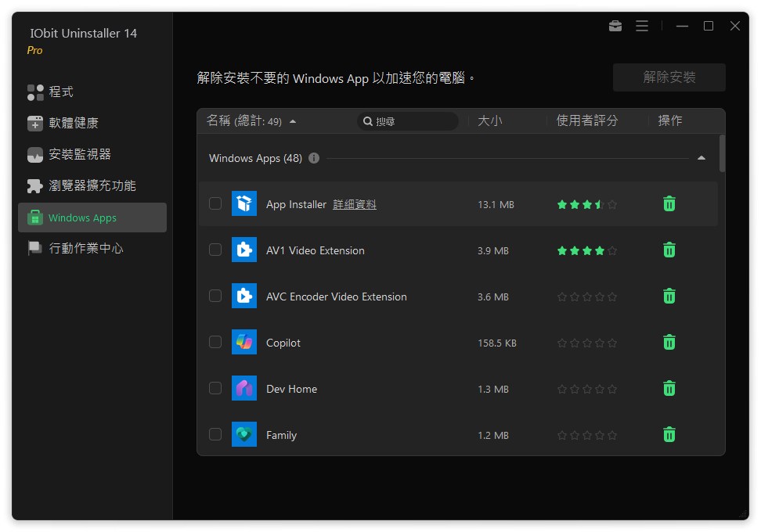Open App Installer 詳細資料 link
761x532 pixels.
pos(355,205)
